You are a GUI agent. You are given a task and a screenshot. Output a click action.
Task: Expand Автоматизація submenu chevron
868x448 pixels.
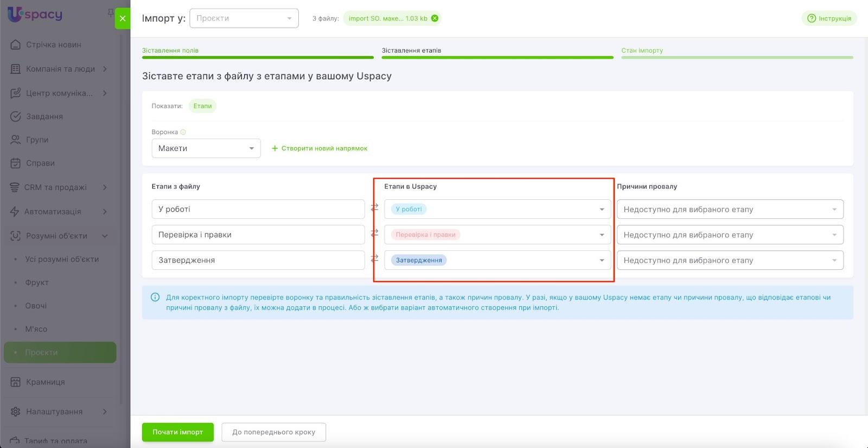(105, 212)
